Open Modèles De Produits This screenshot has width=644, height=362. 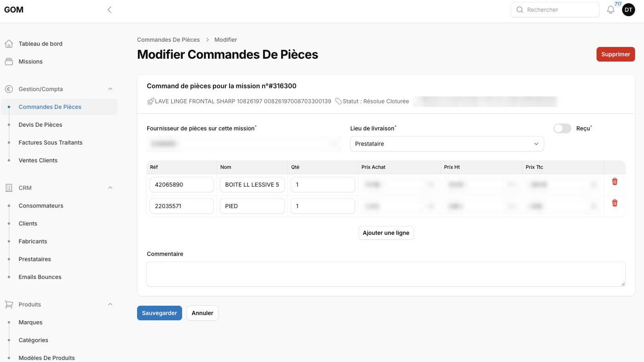[46, 358]
